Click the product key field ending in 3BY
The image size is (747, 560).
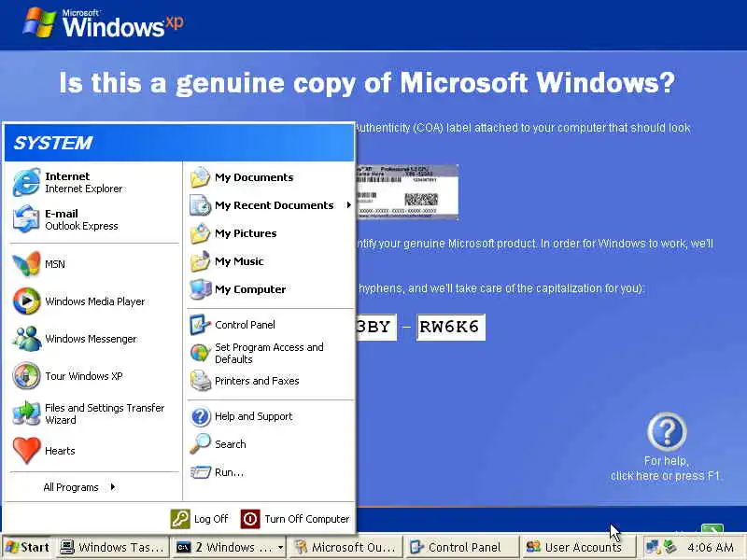click(x=376, y=328)
